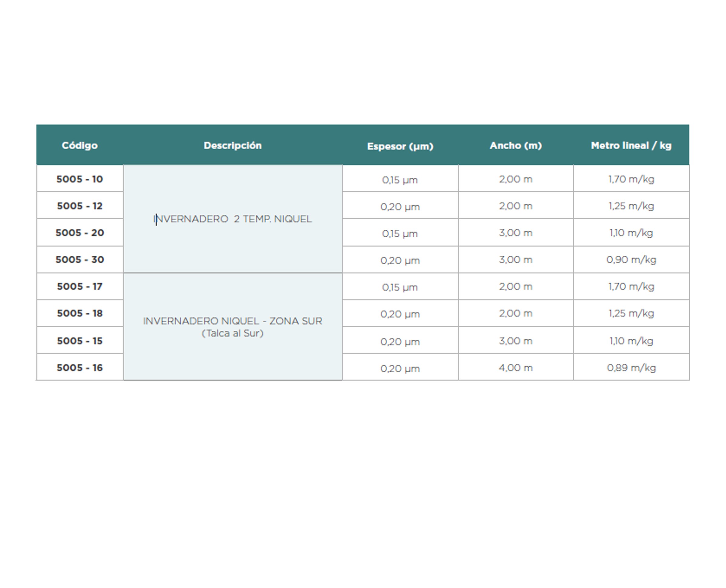Click thickness value in row 5005 - 30
Viewport: 726px width, 588px height.
coord(400,260)
